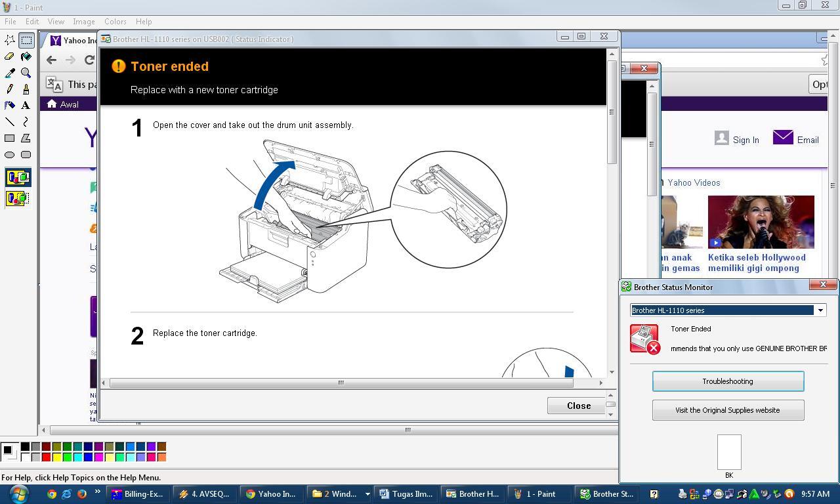Select the Polygon shape tool

pos(26,138)
